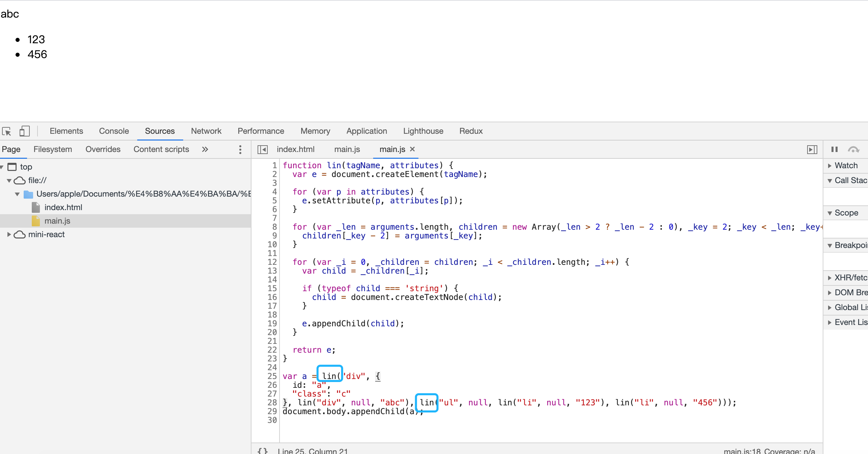The image size is (868, 454).
Task: Expand the DOM Breakpoints section
Action: pyautogui.click(x=829, y=293)
